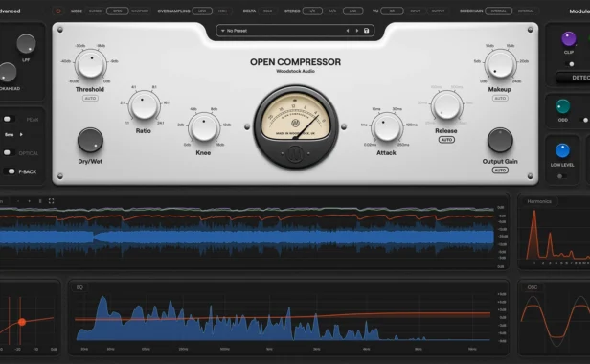Click the Threshold knob
Screen dimensions: 590x364
(91, 64)
